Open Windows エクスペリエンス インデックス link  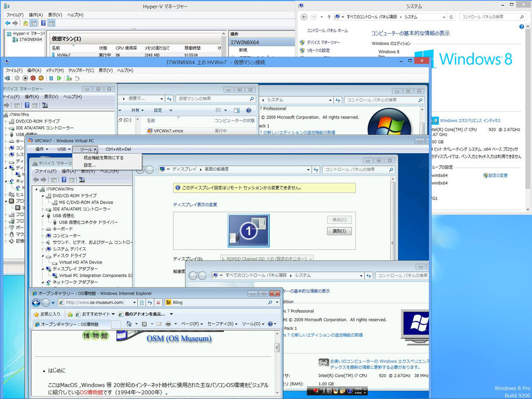click(470, 121)
